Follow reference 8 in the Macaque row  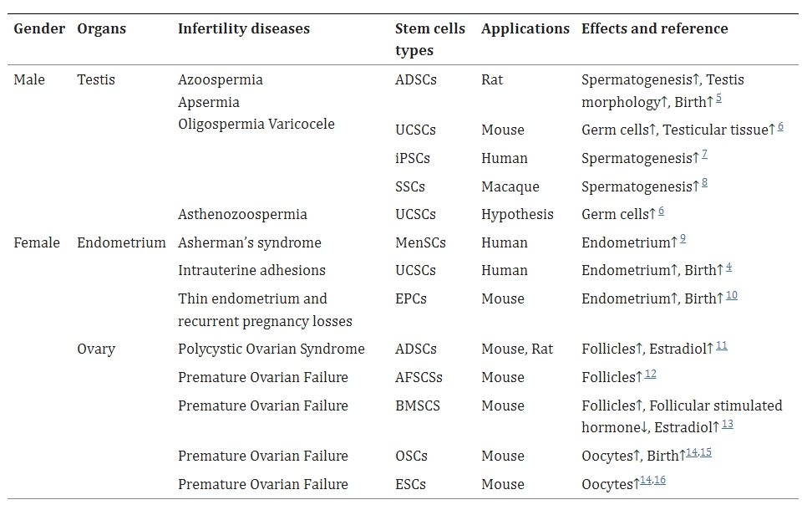[704, 183]
